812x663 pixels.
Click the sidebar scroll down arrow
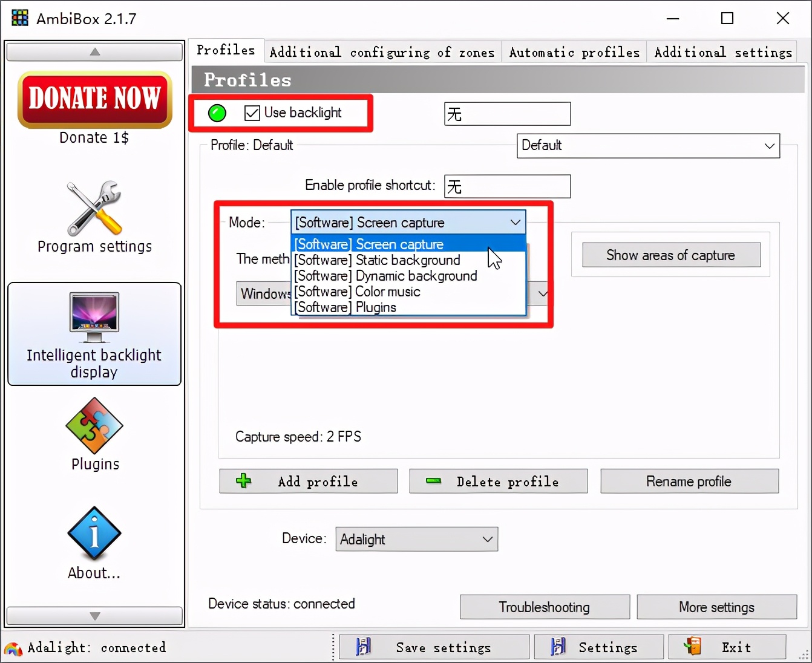(x=94, y=616)
